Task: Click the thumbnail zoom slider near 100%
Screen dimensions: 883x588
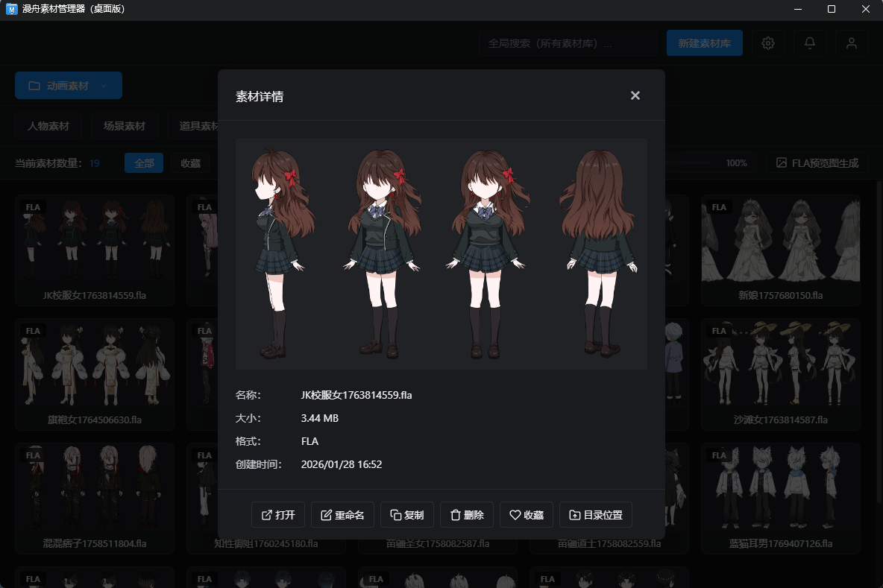Action: coord(690,162)
